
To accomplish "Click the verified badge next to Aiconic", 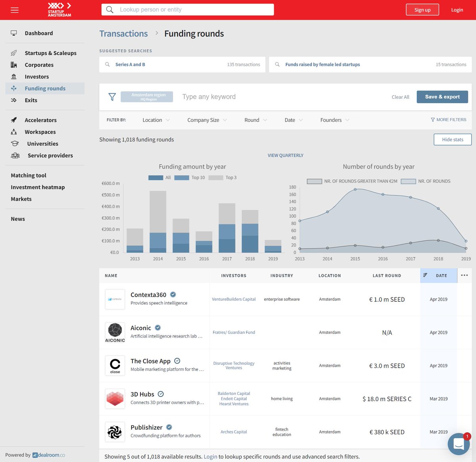I will click(x=158, y=328).
